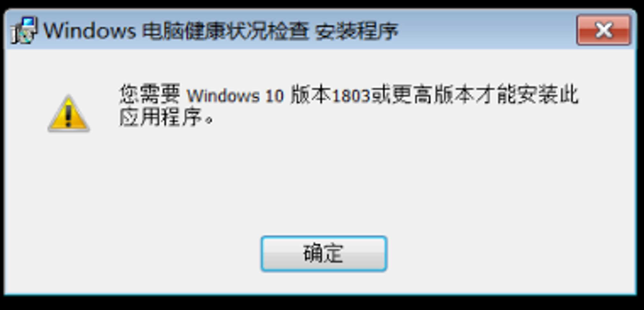Click the "确" character on the OK button
The height and width of the screenshot is (310, 644).
(x=313, y=254)
